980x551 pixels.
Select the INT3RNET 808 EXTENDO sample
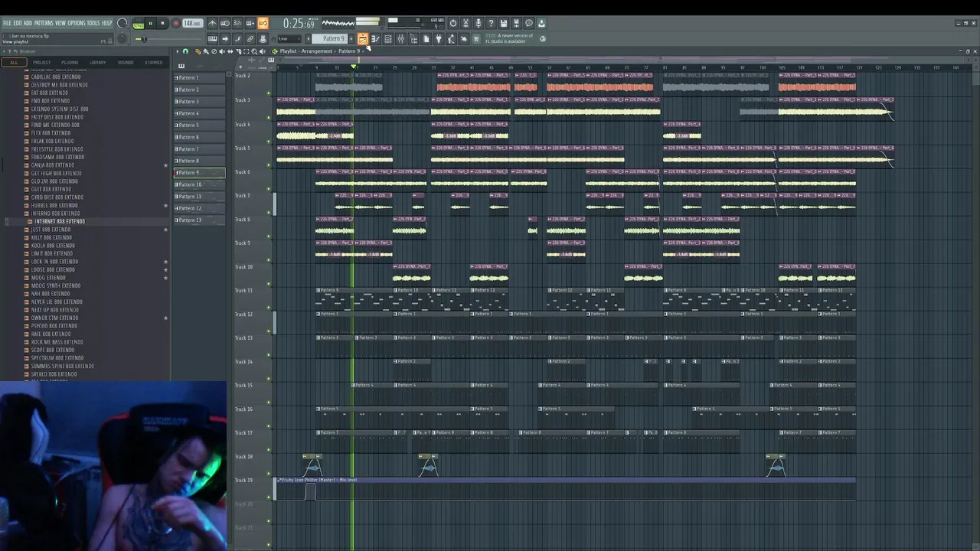click(60, 221)
